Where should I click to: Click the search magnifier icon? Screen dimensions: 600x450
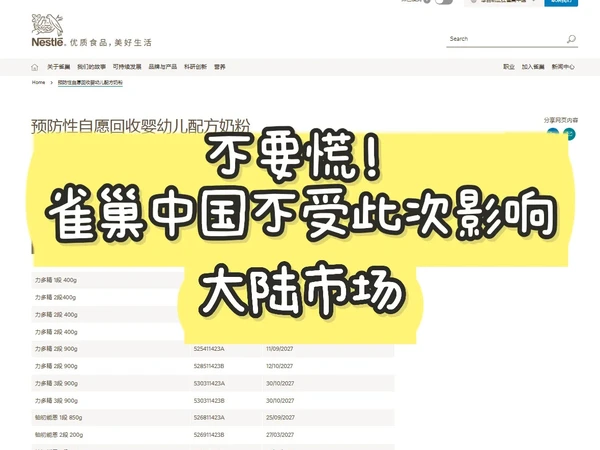(571, 39)
